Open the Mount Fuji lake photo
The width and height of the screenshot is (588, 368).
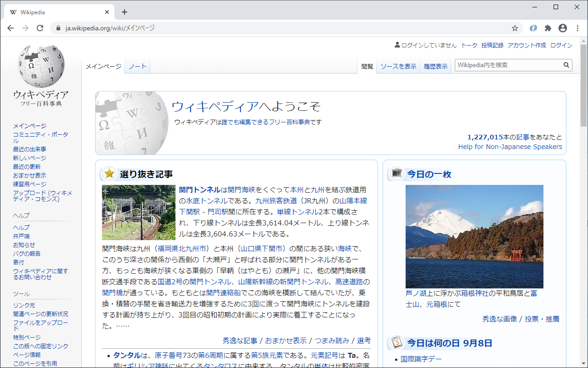point(475,236)
